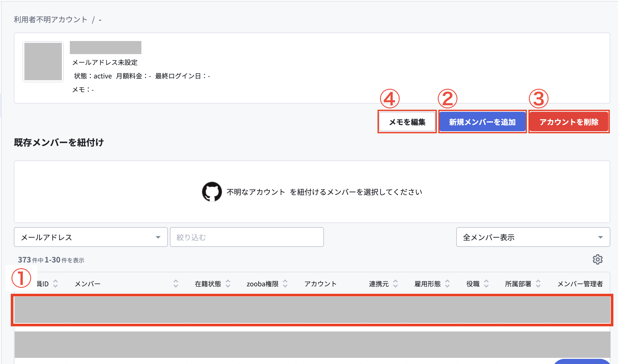
Task: Click the メモを編集 button
Action: [x=407, y=122]
